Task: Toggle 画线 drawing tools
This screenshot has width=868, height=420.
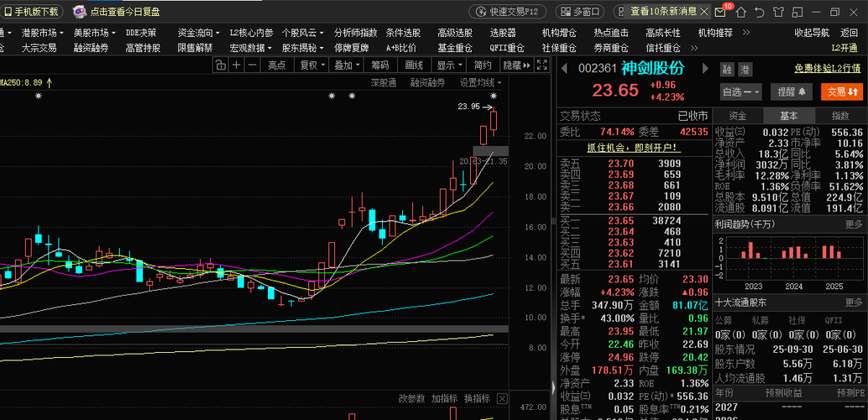Action: (x=414, y=66)
